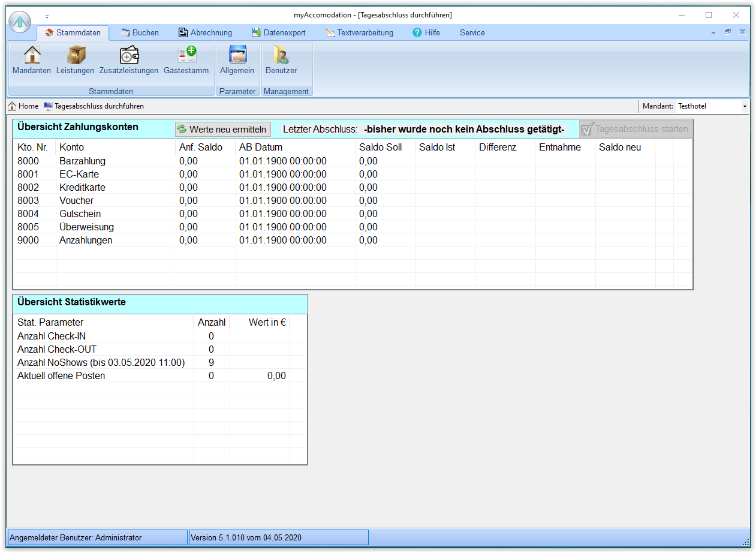Click Tagesabschluss starten button
756x553 pixels.
pyautogui.click(x=635, y=129)
